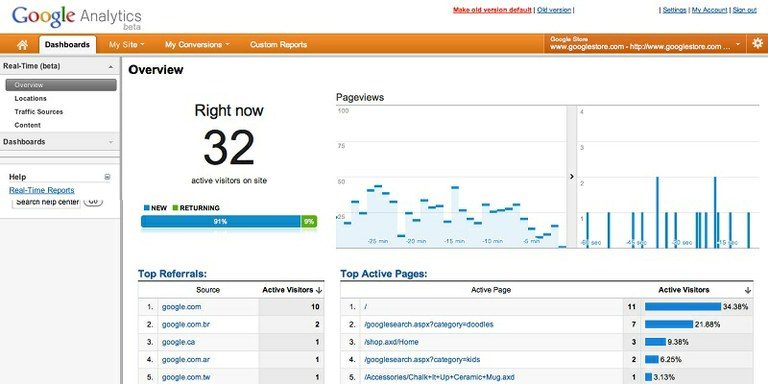The image size is (768, 384).
Task: Click the Active Page column header
Action: (491, 290)
